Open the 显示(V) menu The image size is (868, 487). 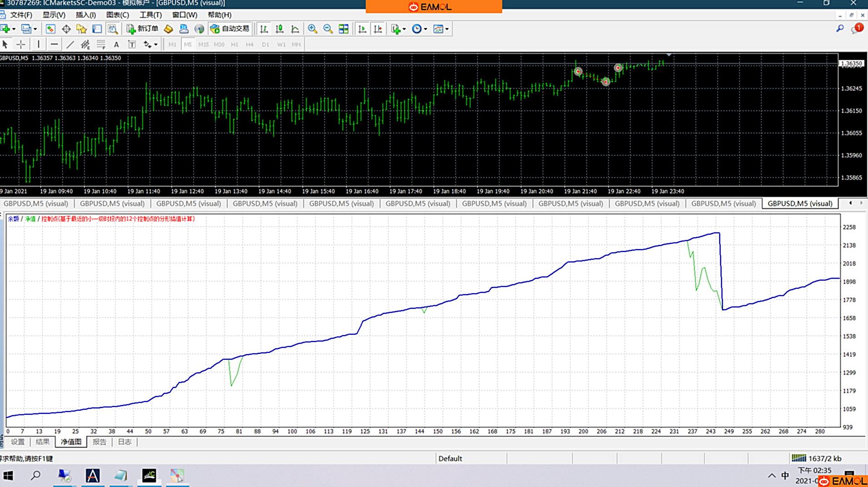[x=54, y=15]
